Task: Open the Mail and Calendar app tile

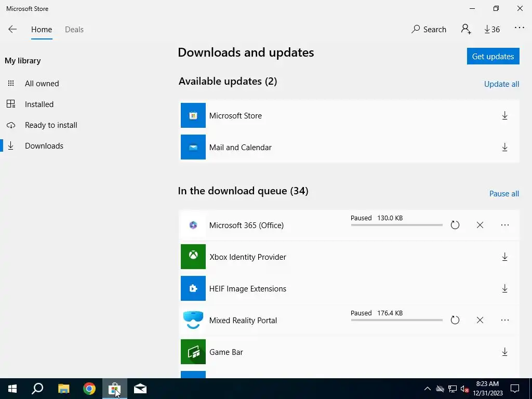Action: click(193, 147)
